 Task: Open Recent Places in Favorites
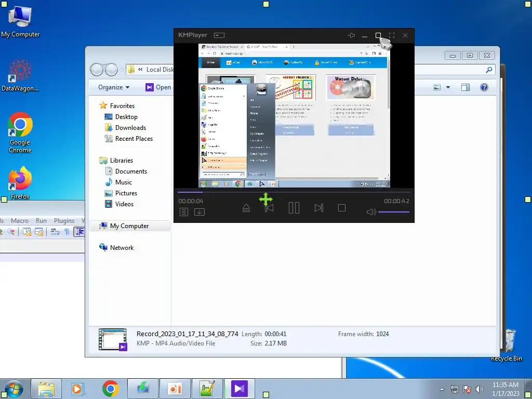coord(134,138)
